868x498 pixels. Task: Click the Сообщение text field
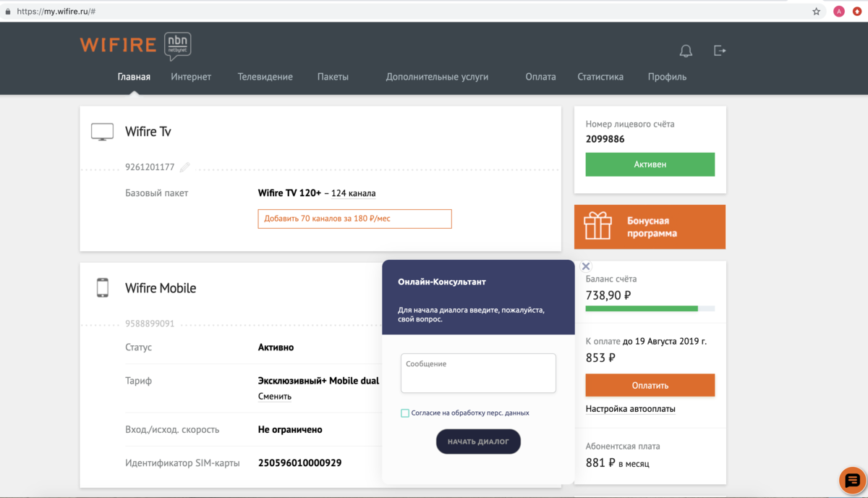pyautogui.click(x=478, y=373)
